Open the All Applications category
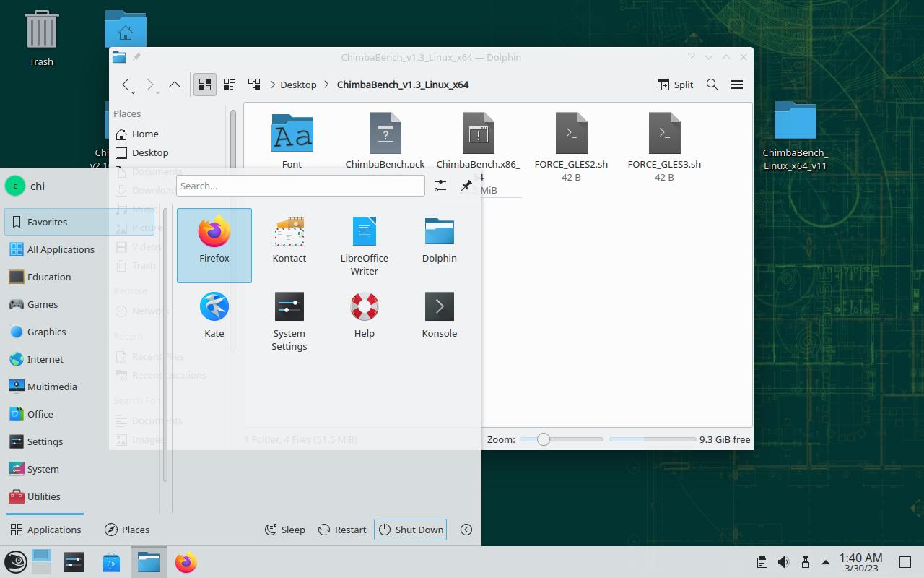Screen dimensions: 924x578 (x=79, y=249)
